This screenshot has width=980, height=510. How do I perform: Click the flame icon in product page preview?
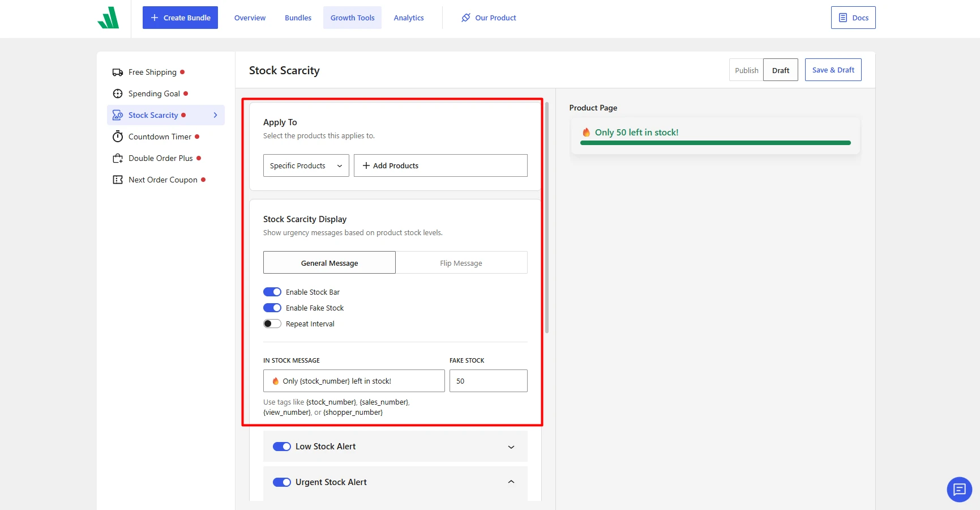coord(587,132)
